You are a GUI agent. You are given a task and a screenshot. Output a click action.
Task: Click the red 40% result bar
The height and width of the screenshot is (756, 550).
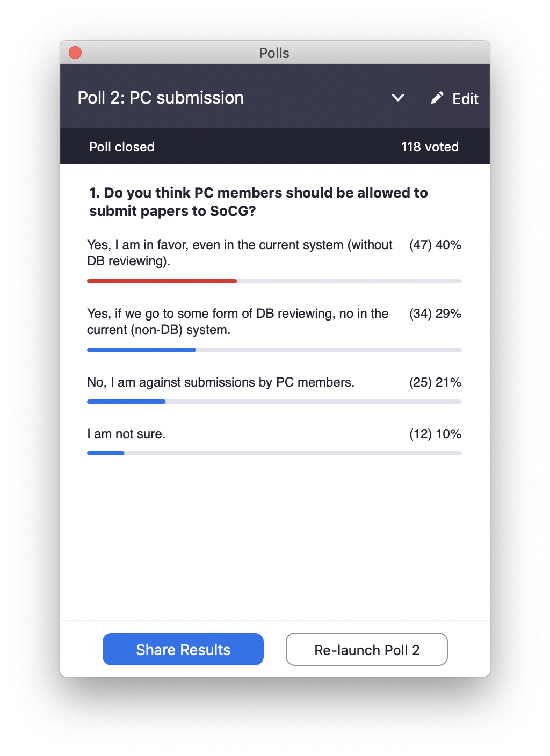pyautogui.click(x=162, y=281)
